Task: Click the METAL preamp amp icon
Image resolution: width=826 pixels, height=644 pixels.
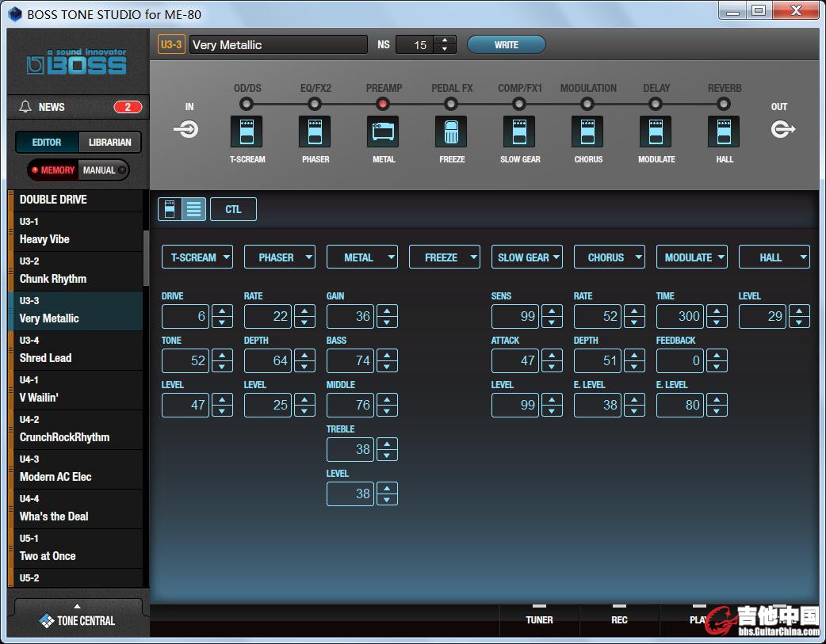Action: (383, 131)
